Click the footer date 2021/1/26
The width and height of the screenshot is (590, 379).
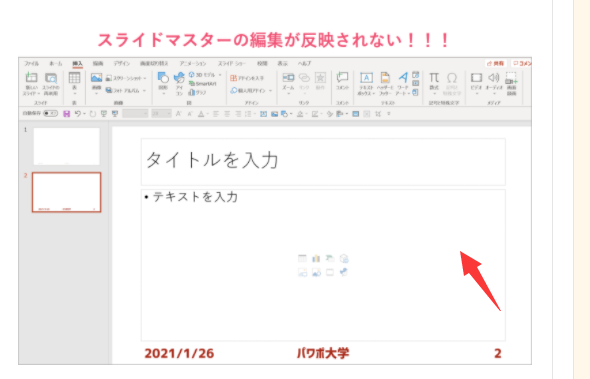(179, 353)
